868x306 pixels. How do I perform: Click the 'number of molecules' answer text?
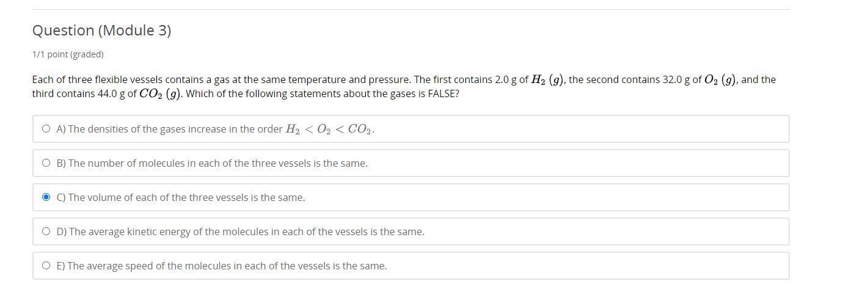(x=212, y=163)
